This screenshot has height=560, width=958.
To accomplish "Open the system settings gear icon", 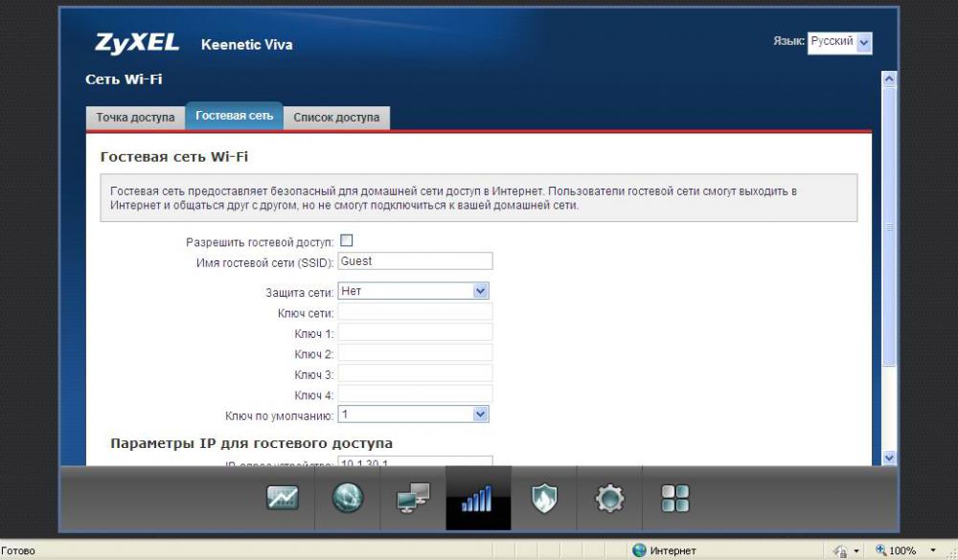I will [609, 499].
